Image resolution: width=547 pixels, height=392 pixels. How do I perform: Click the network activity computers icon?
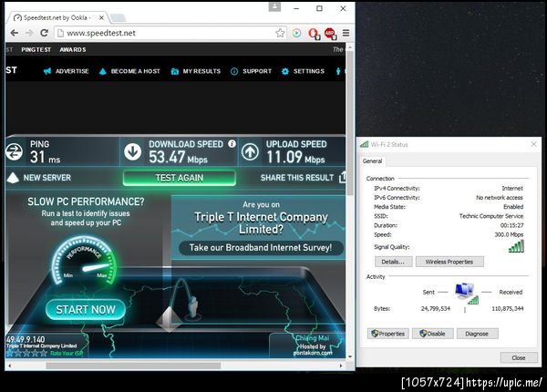[467, 293]
